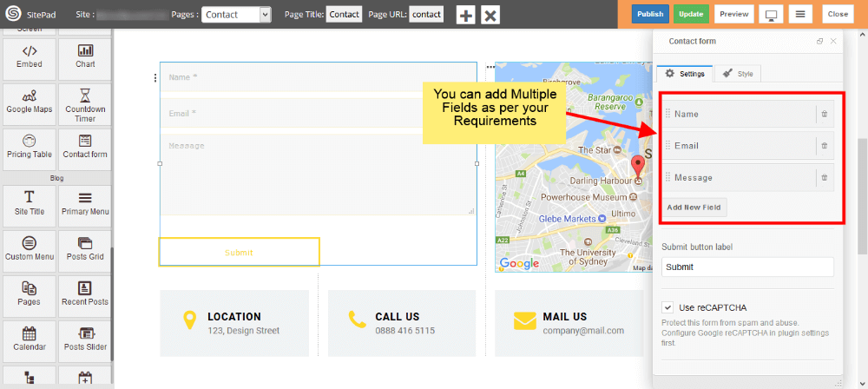
Task: Expand the Message field settings
Action: (748, 178)
